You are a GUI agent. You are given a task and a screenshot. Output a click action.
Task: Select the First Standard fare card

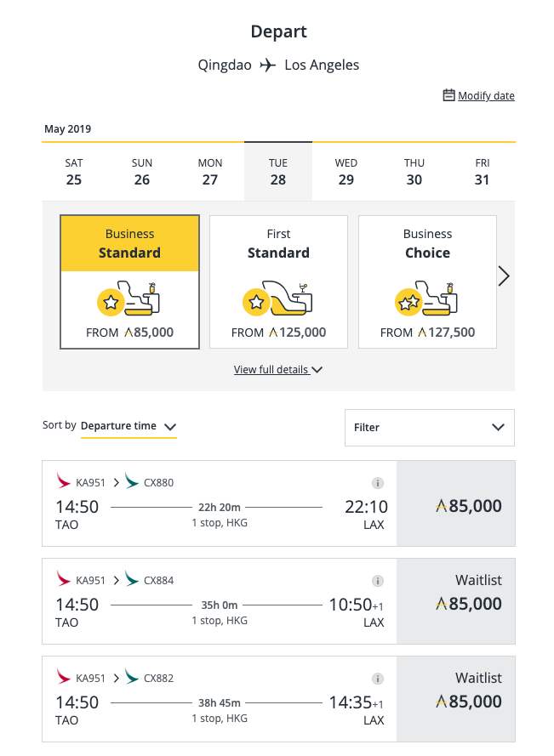278,281
